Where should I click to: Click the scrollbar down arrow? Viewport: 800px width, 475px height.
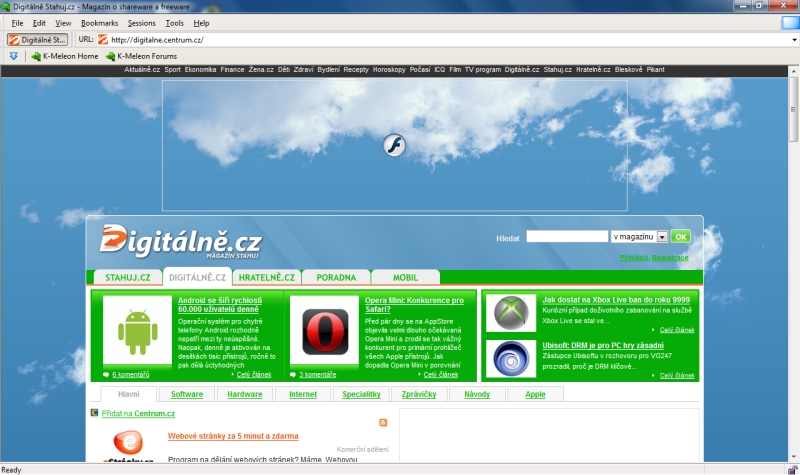pos(794,457)
